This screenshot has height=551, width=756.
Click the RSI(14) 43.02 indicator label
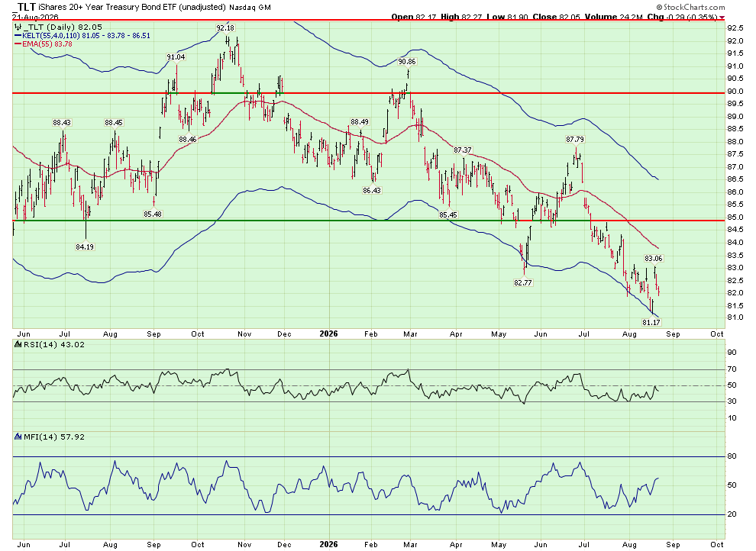click(x=53, y=344)
